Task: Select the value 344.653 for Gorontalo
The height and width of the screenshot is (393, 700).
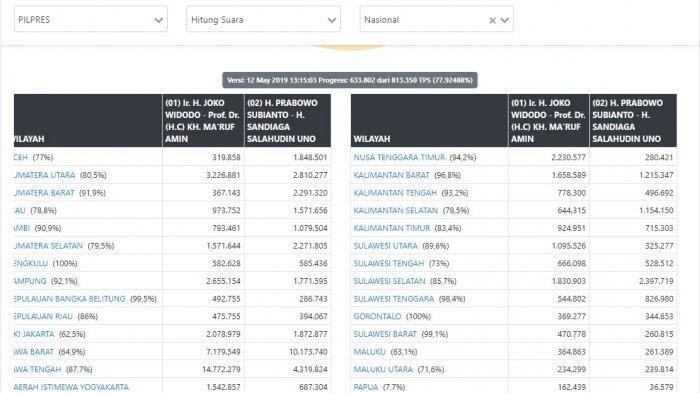Action: point(659,316)
